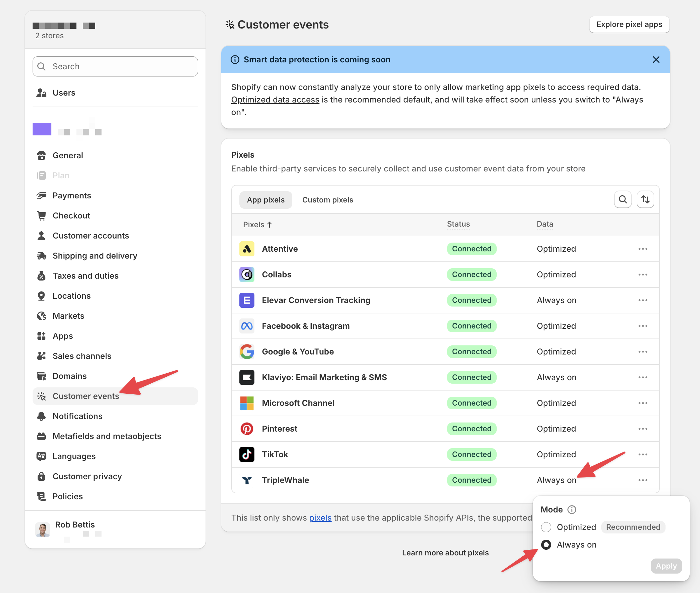
Task: Select the Always on radio button
Action: click(546, 545)
